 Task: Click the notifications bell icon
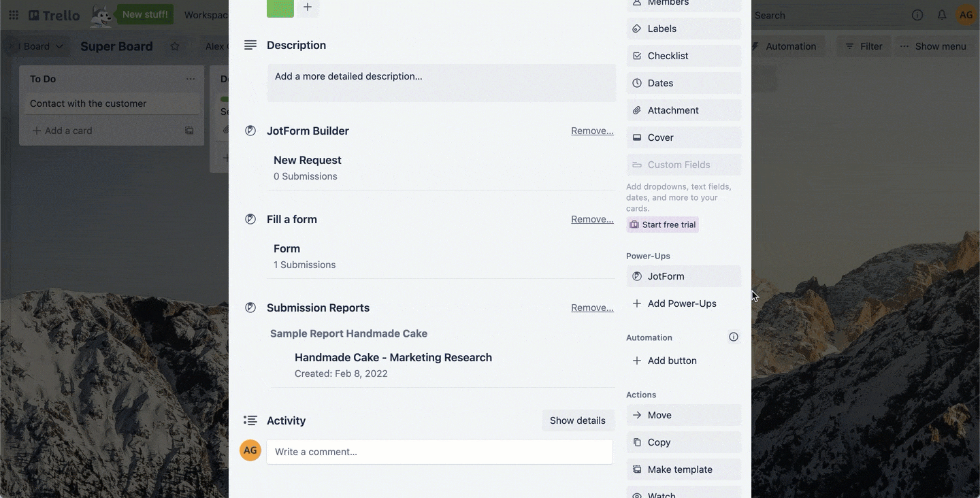point(942,15)
